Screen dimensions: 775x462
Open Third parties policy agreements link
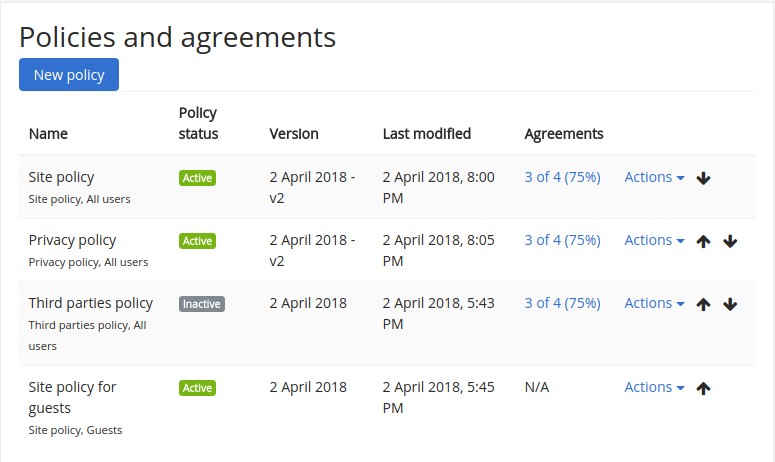point(562,303)
